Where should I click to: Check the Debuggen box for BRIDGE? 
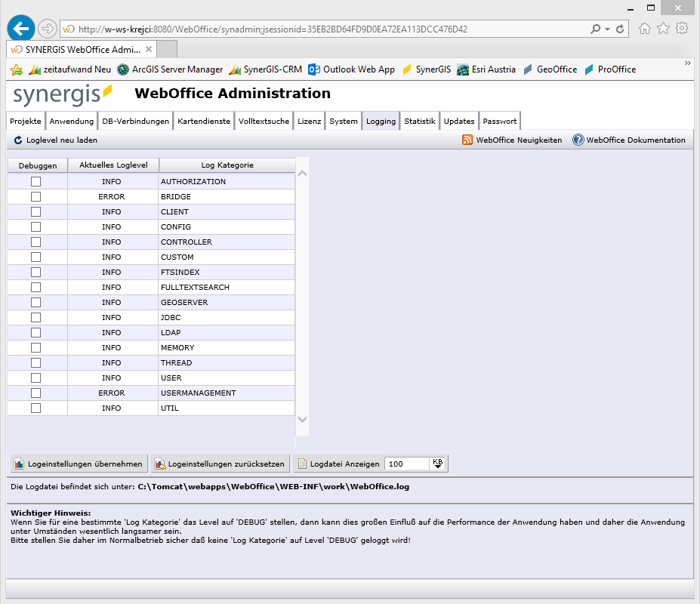point(36,196)
